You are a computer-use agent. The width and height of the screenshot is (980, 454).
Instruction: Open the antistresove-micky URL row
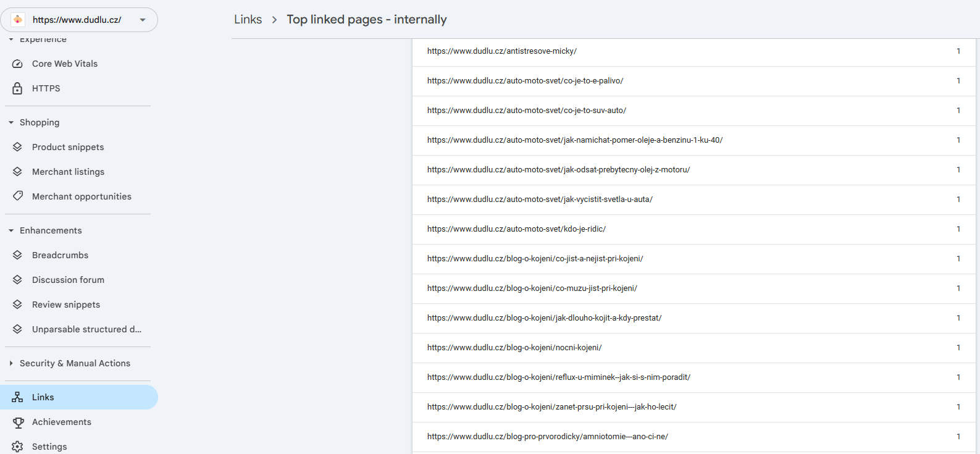(501, 51)
